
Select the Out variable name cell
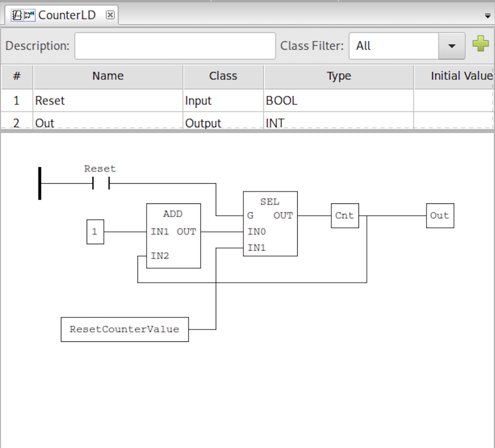click(108, 121)
